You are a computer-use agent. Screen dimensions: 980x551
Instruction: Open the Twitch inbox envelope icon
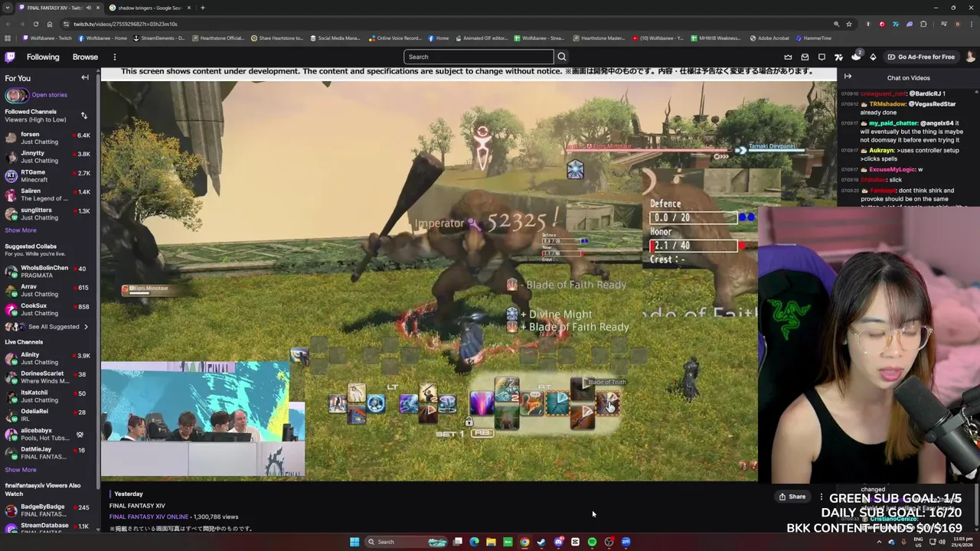tap(805, 57)
